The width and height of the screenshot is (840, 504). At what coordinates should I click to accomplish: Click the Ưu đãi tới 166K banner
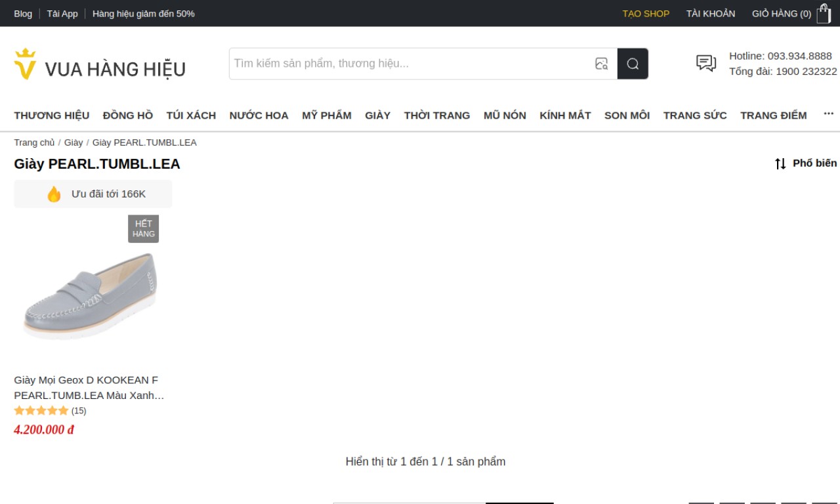[93, 194]
